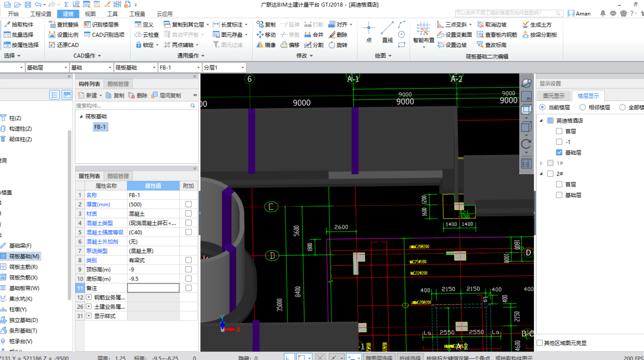
Task: Select the 批量选择 batch select tool
Action: (x=19, y=35)
